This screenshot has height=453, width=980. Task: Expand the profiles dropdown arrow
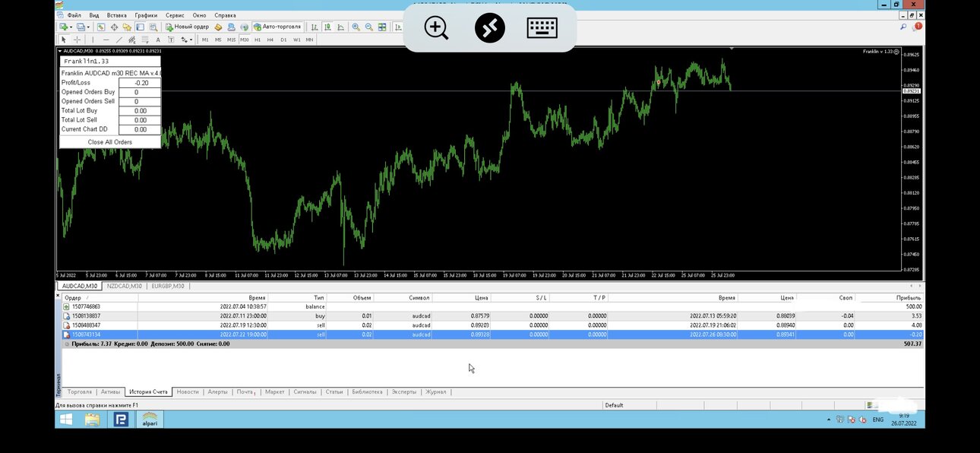coord(89,27)
